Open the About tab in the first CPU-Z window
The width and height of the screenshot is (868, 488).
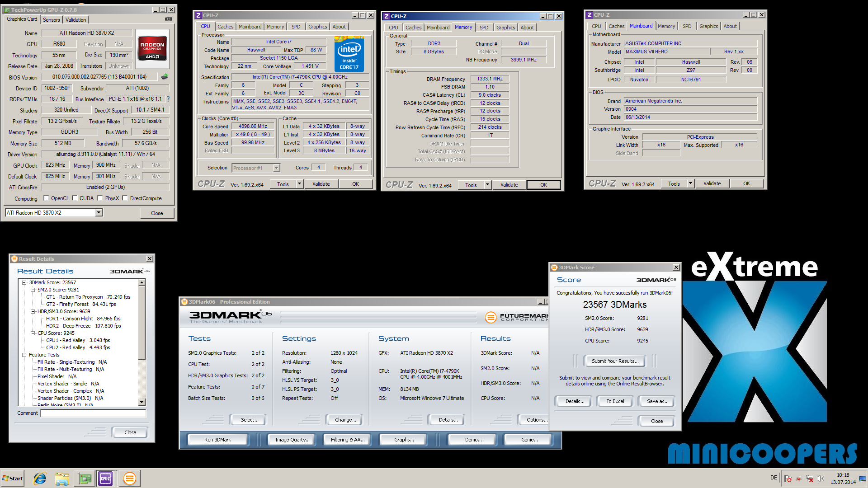coord(339,27)
